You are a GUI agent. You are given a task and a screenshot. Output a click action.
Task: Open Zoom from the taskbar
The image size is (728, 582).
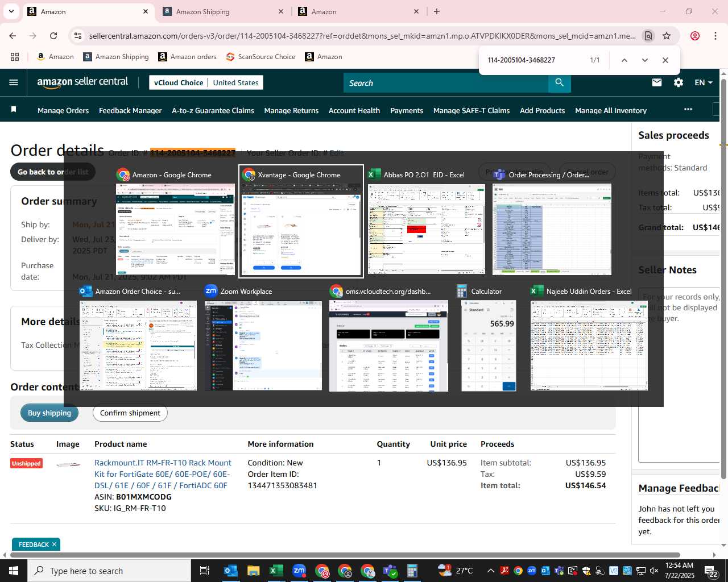coord(299,571)
